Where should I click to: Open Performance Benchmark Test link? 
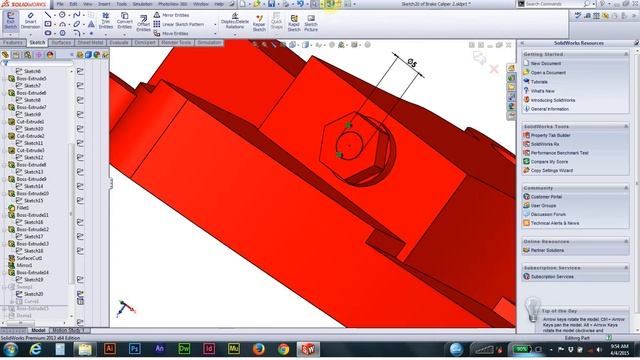click(560, 153)
